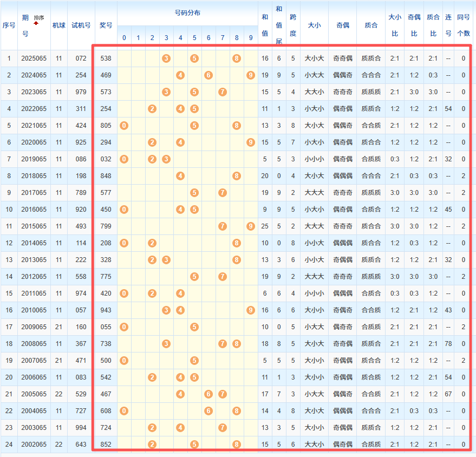Click the 跨度 column header
476x457 pixels.
[293, 25]
